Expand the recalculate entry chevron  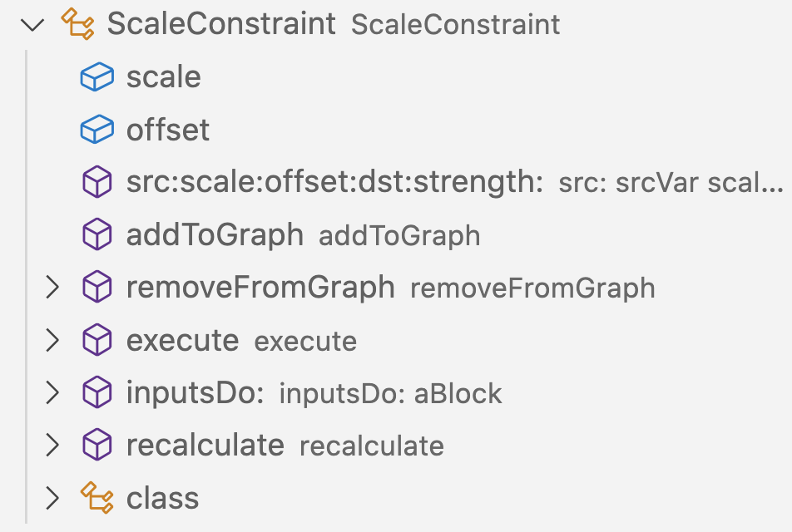pos(52,445)
